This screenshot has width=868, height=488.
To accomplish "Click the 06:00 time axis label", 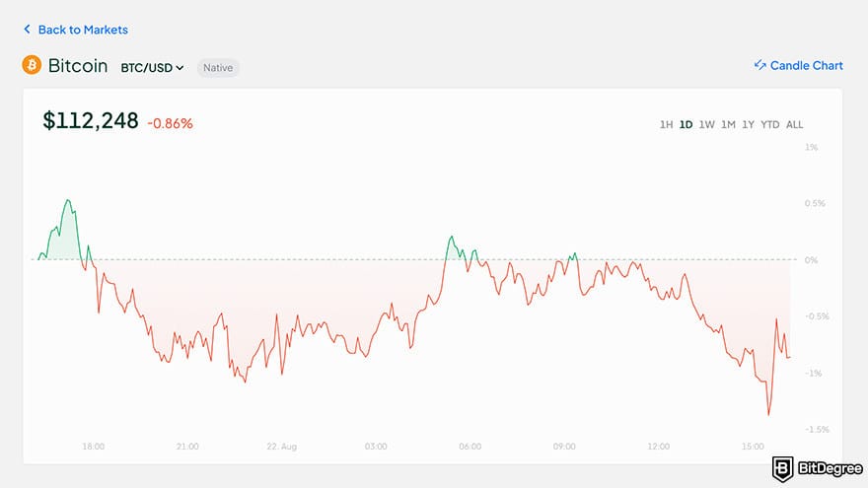I will [470, 447].
